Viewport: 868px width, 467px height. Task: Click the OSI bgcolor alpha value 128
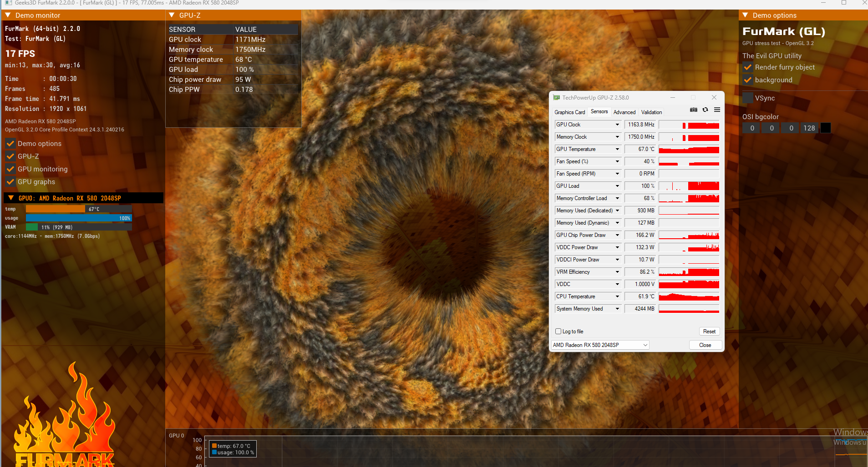pyautogui.click(x=809, y=128)
